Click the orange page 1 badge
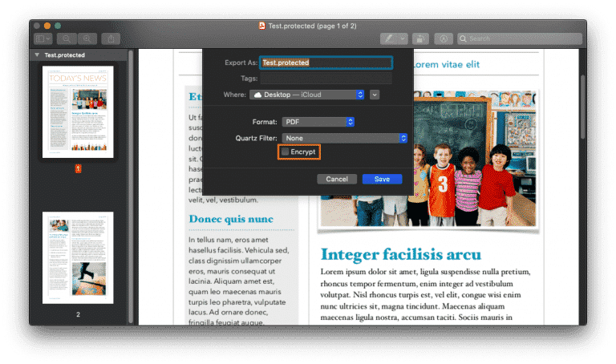This screenshot has width=616, height=364. tap(78, 168)
